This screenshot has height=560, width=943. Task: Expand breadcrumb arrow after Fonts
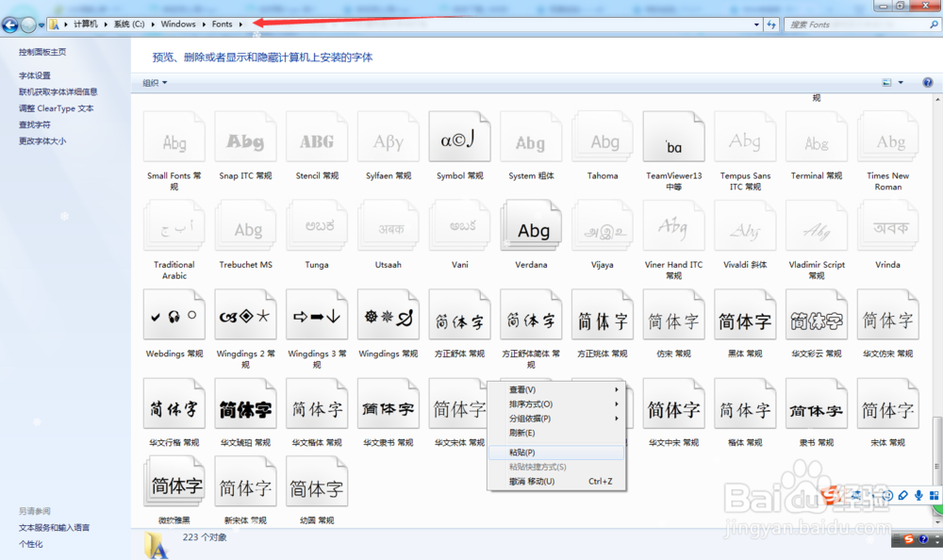pyautogui.click(x=240, y=25)
